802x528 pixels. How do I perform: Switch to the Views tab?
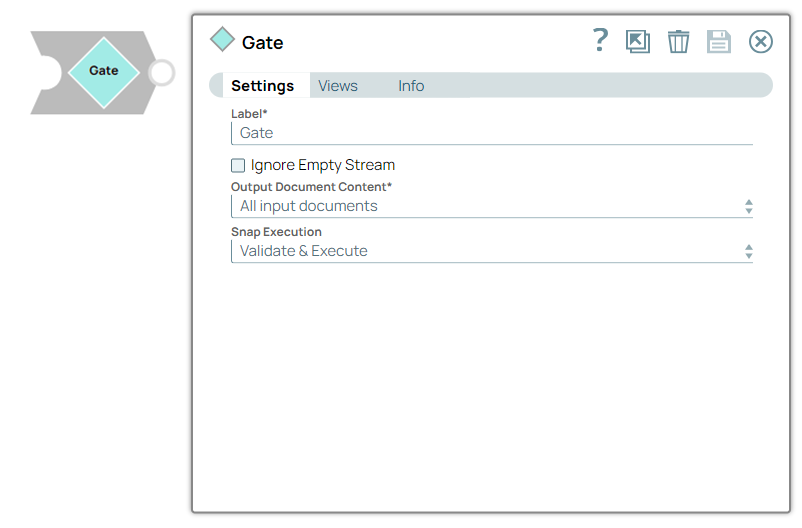(338, 86)
